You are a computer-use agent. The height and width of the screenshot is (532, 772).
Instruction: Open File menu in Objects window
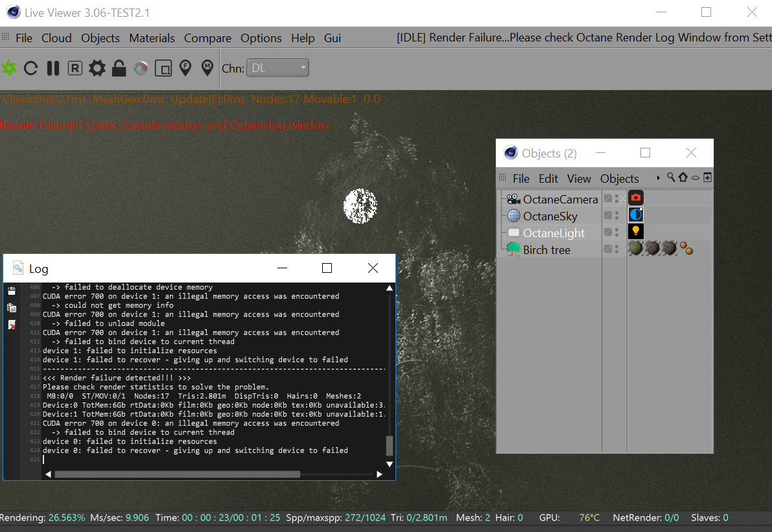(x=521, y=179)
